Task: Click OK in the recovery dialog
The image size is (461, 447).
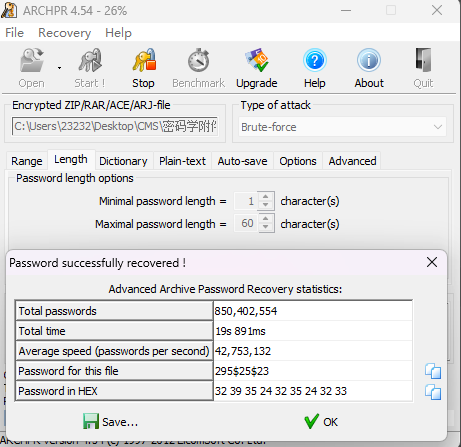Action: [321, 422]
